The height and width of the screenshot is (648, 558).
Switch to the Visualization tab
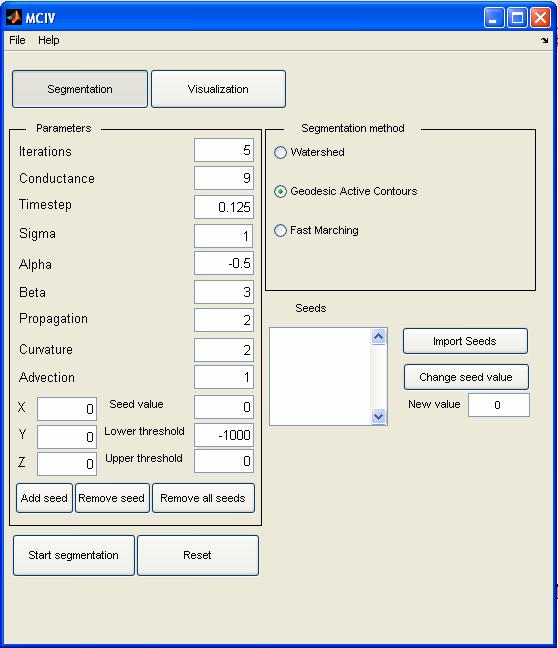(218, 89)
